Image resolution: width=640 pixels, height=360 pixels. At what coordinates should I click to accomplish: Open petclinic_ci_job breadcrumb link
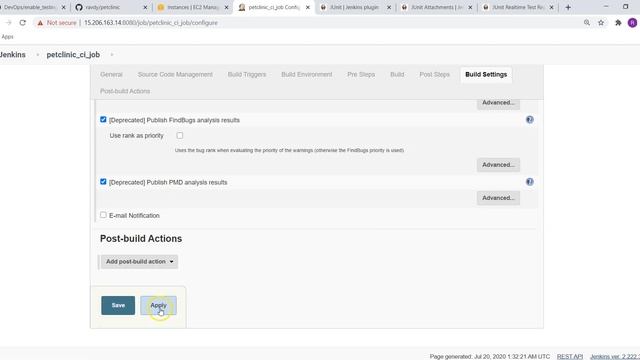click(73, 55)
